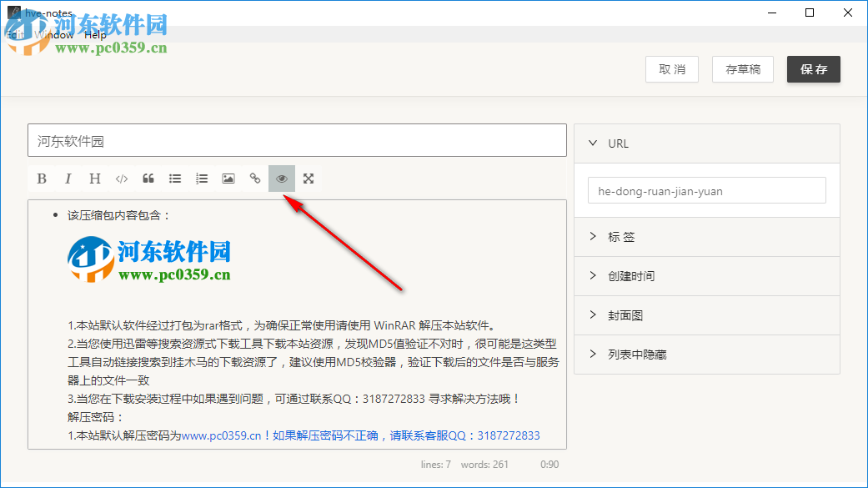Image resolution: width=868 pixels, height=488 pixels.
Task: Collapse the URL section
Action: point(707,143)
